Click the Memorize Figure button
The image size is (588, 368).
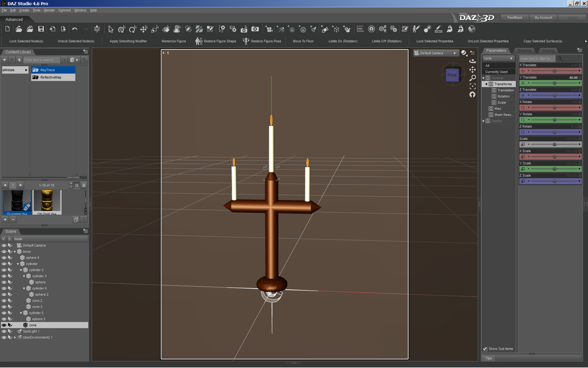click(x=174, y=41)
